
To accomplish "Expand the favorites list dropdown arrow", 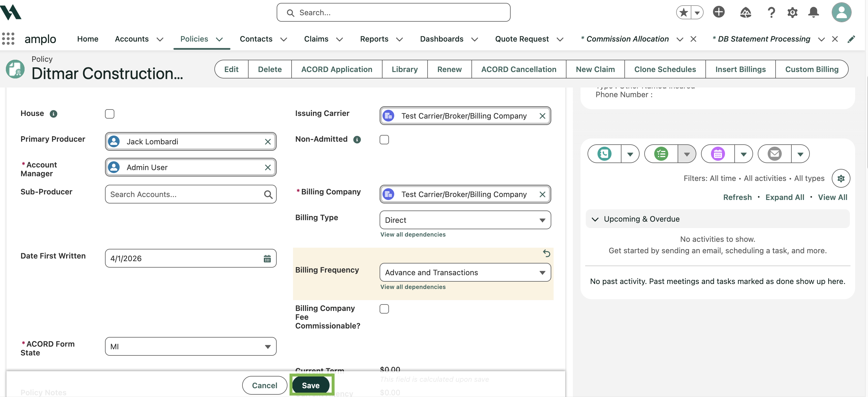I will [697, 13].
